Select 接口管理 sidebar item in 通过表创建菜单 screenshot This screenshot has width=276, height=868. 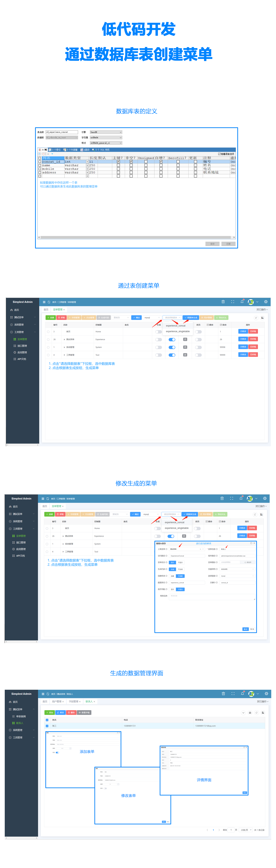[x=22, y=346]
